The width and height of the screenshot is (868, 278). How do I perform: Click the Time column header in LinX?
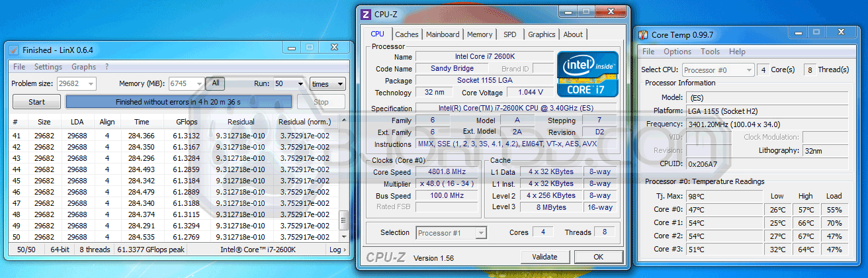(x=142, y=122)
